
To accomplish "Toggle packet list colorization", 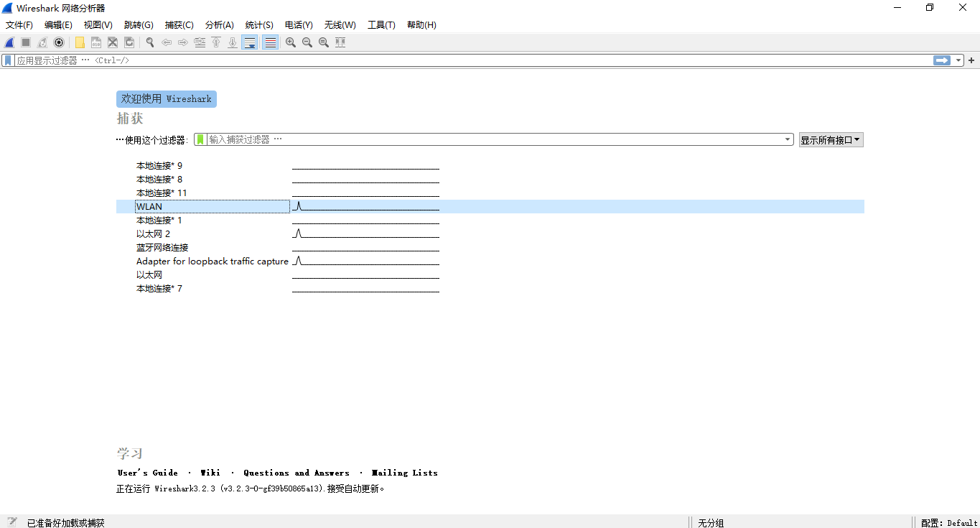I will click(271, 42).
